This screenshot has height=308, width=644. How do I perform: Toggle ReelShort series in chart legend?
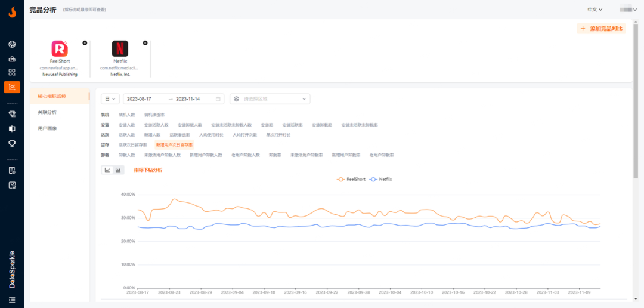pyautogui.click(x=351, y=179)
